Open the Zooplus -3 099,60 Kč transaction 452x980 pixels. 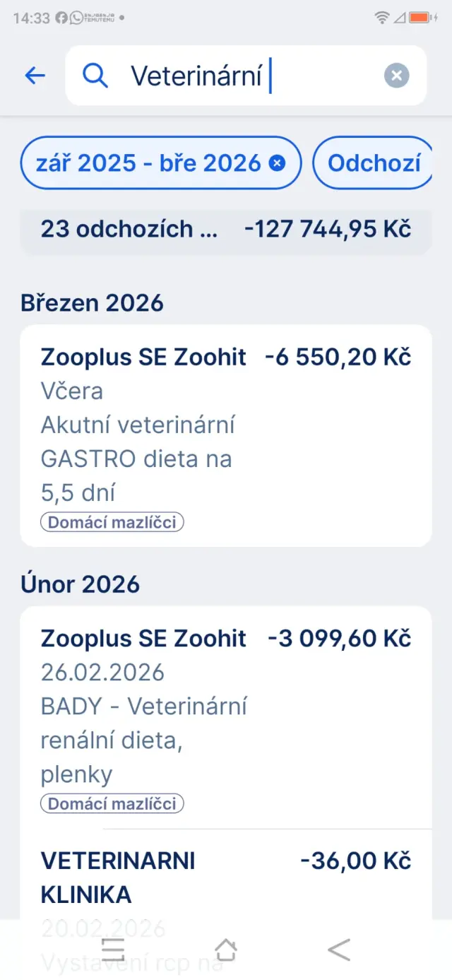tap(225, 707)
